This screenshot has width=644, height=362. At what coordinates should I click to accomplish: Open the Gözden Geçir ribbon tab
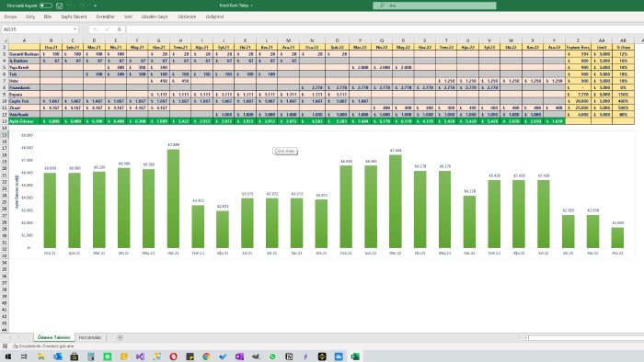point(155,17)
